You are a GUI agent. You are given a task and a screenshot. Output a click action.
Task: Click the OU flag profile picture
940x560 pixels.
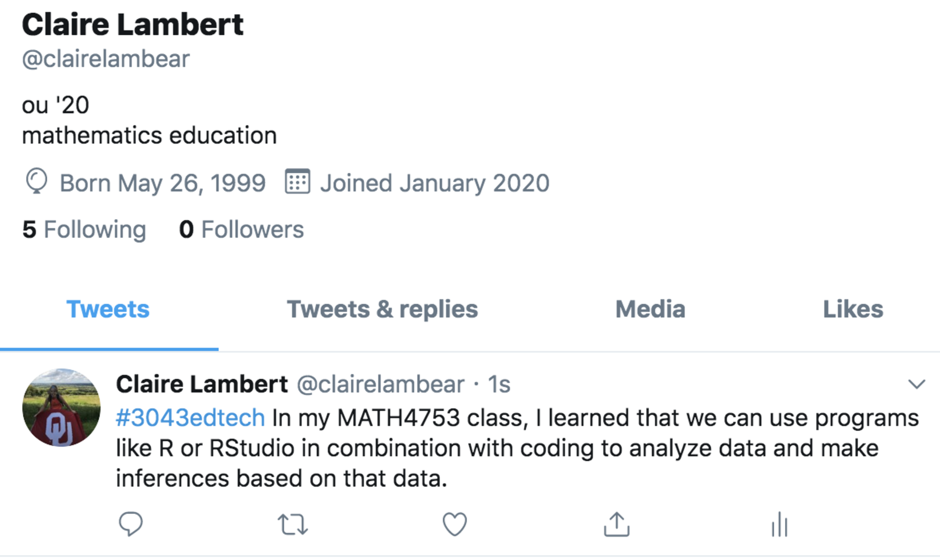click(61, 408)
